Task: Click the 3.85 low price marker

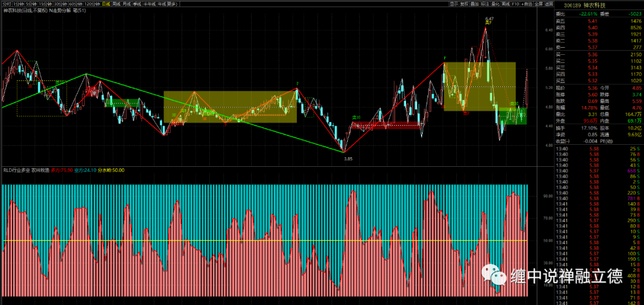Action: click(x=348, y=158)
